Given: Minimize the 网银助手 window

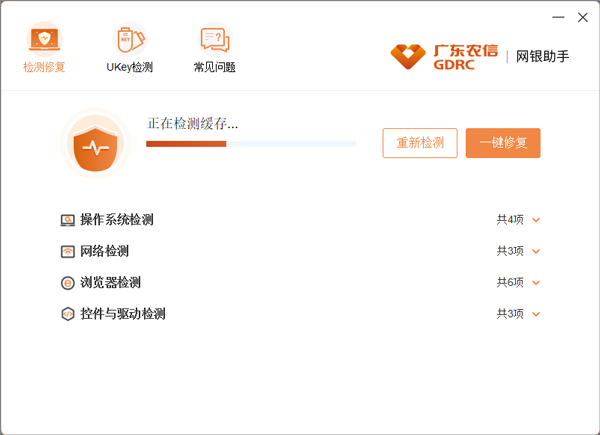Looking at the screenshot, I should point(558,17).
